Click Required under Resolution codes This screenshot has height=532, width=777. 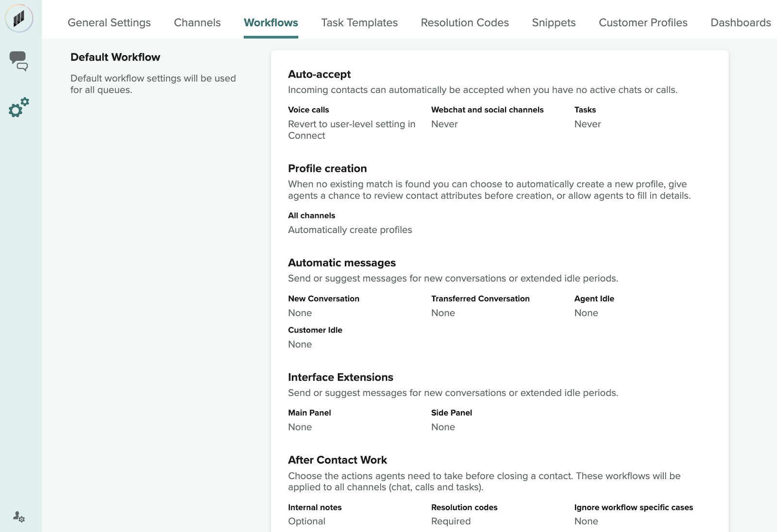click(451, 521)
